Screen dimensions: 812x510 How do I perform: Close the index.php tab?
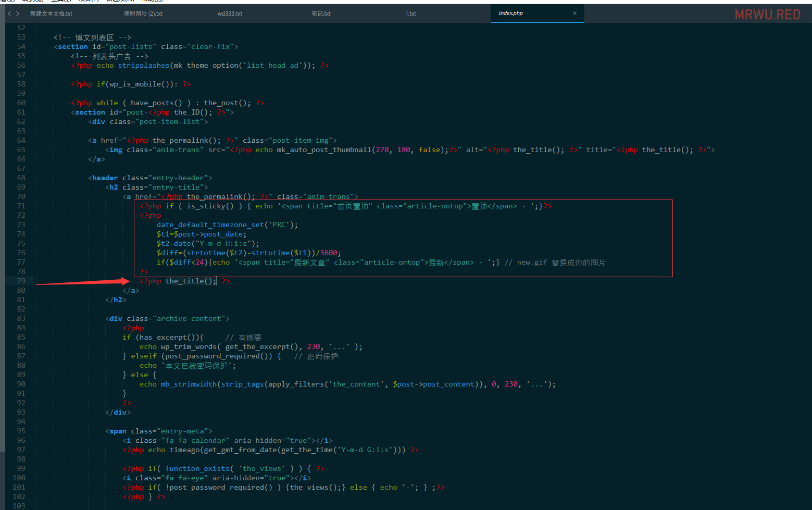point(574,14)
